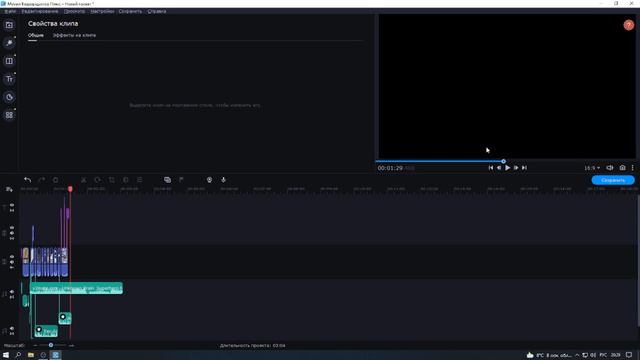Mute the main video track audio

coord(12,262)
